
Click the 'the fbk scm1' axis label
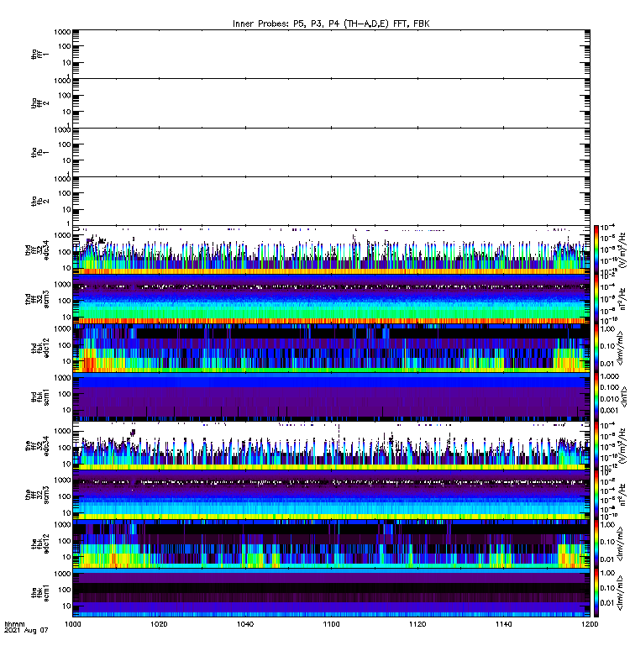[x=39, y=594]
